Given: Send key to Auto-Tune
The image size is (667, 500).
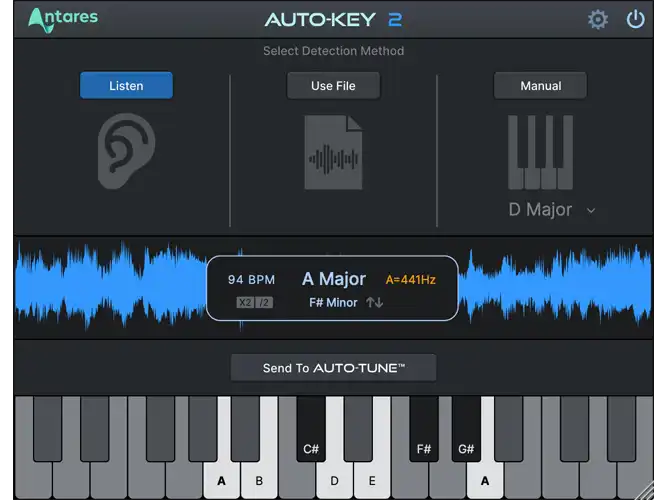Looking at the screenshot, I should click(334, 368).
